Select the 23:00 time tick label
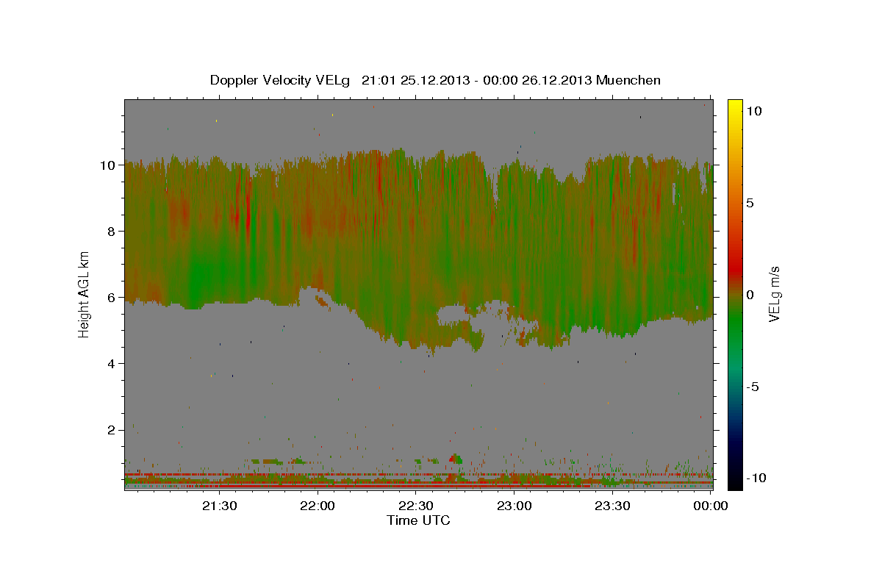The width and height of the screenshot is (882, 588). (x=514, y=506)
